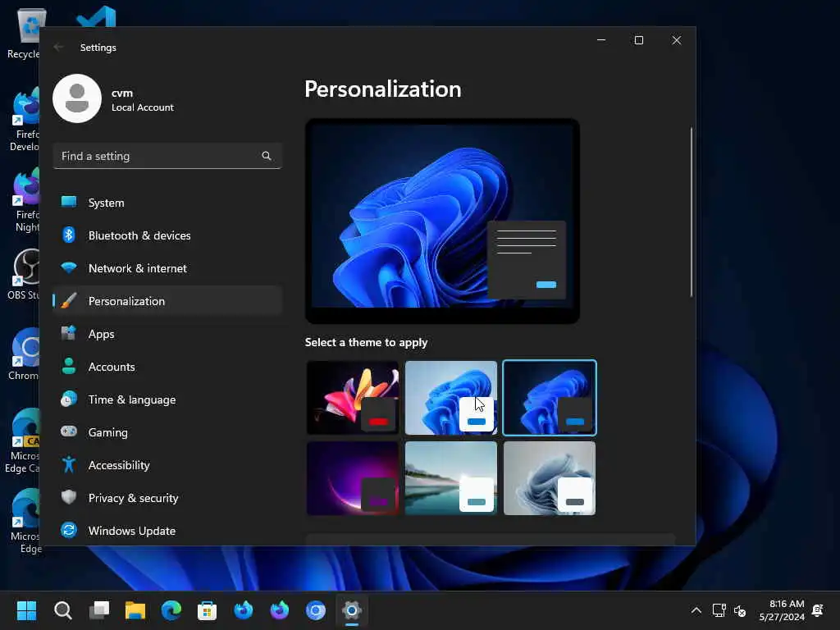Click the Apps icon in sidebar
The image size is (840, 630).
pyautogui.click(x=69, y=333)
